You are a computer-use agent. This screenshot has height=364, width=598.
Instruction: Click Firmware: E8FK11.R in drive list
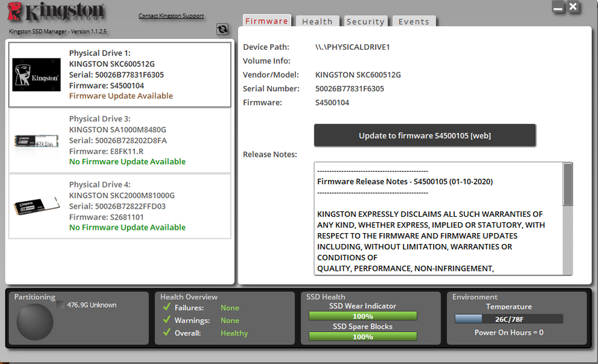click(106, 151)
